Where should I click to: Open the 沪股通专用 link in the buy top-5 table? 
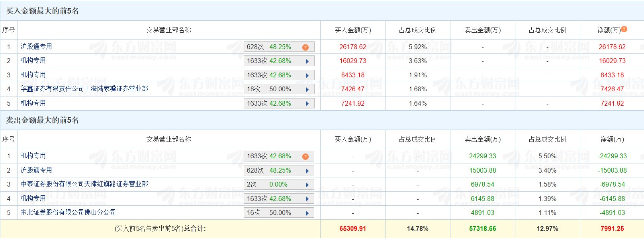tap(36, 47)
